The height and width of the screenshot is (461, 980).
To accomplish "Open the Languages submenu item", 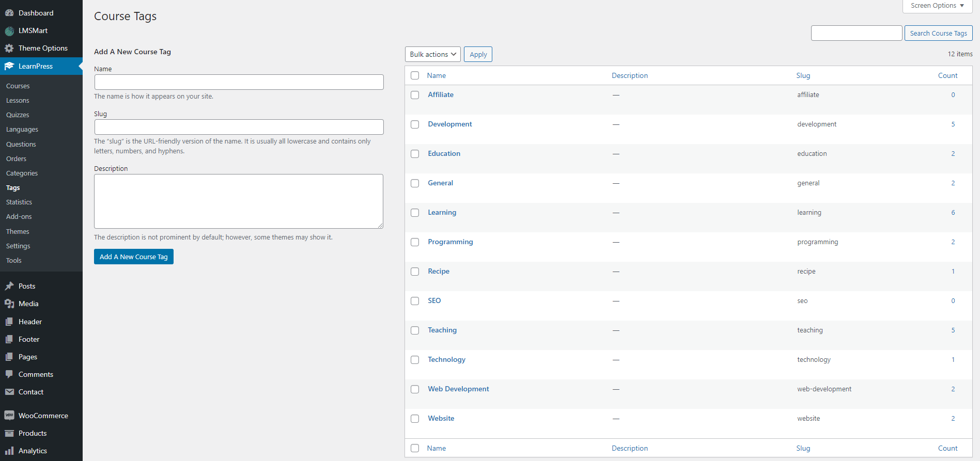I will pyautogui.click(x=22, y=129).
